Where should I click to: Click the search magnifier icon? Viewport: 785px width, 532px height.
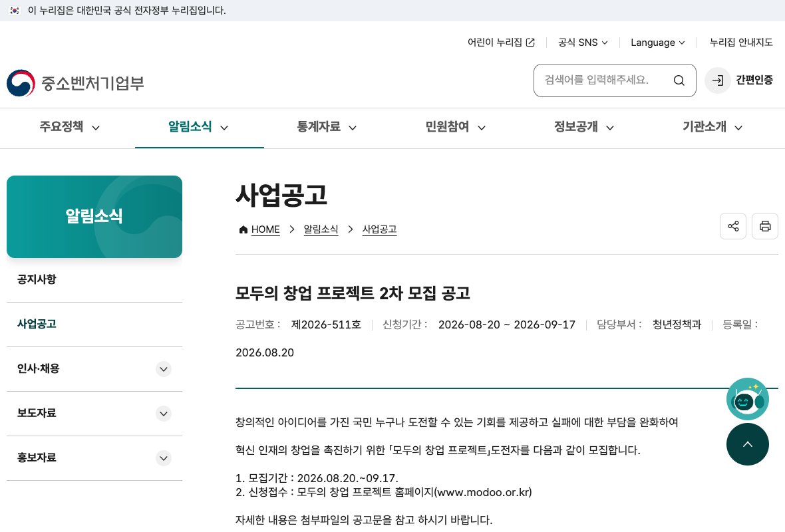tap(679, 80)
